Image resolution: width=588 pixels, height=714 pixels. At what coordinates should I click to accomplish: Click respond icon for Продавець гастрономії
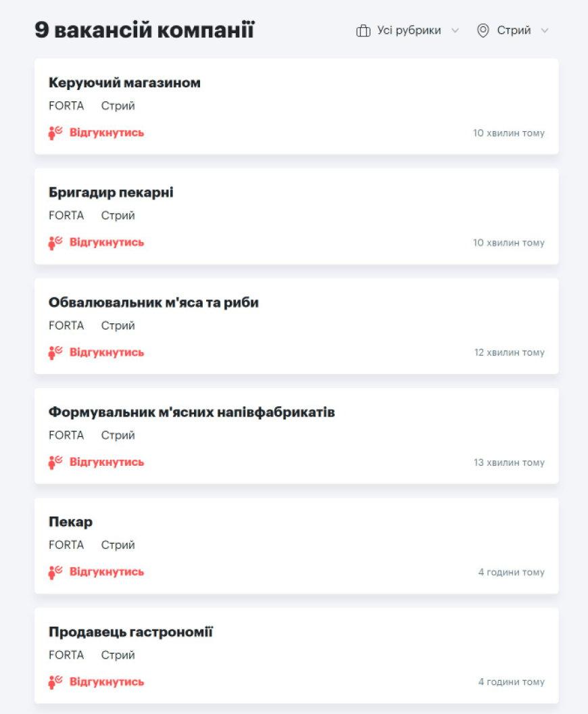(x=55, y=682)
